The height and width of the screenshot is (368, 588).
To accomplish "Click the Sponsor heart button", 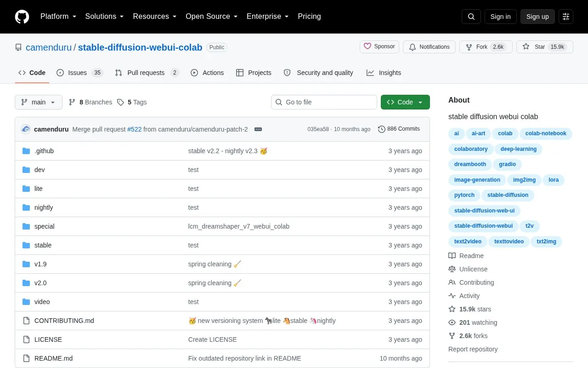I will click(x=379, y=47).
